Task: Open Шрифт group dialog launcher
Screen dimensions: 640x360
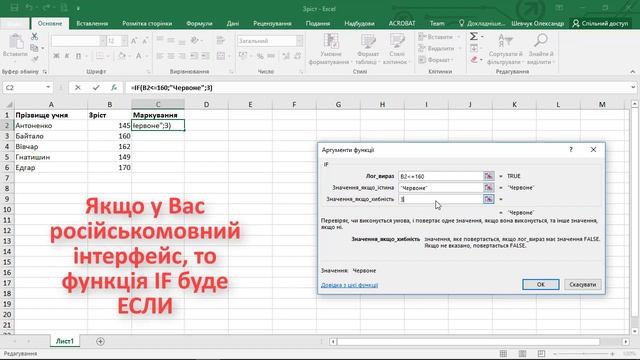Action: [x=148, y=72]
